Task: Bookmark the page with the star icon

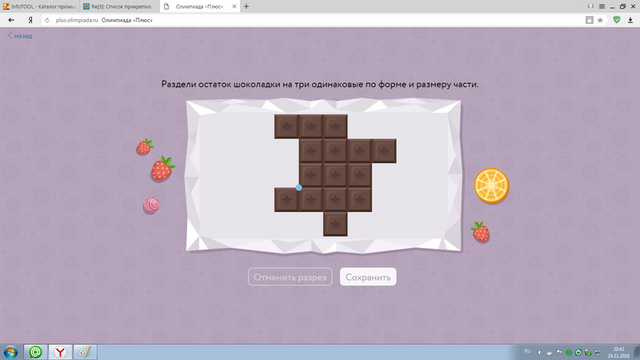Action: pos(600,20)
